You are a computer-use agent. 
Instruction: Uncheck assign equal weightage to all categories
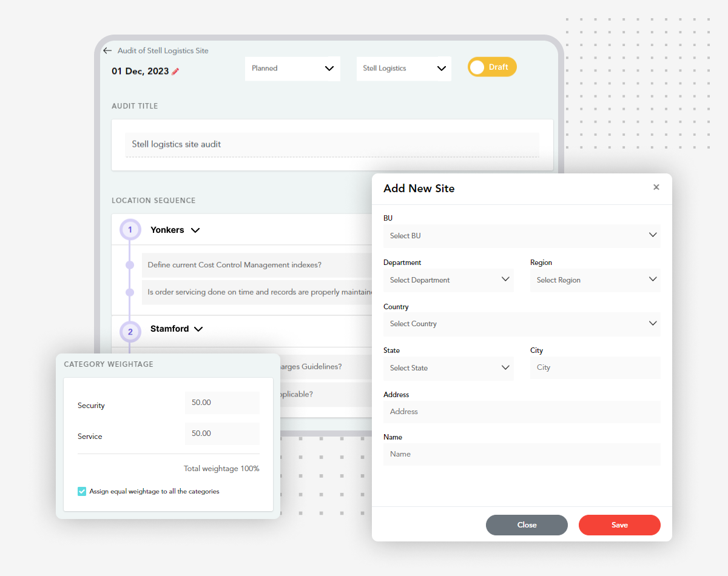[81, 491]
